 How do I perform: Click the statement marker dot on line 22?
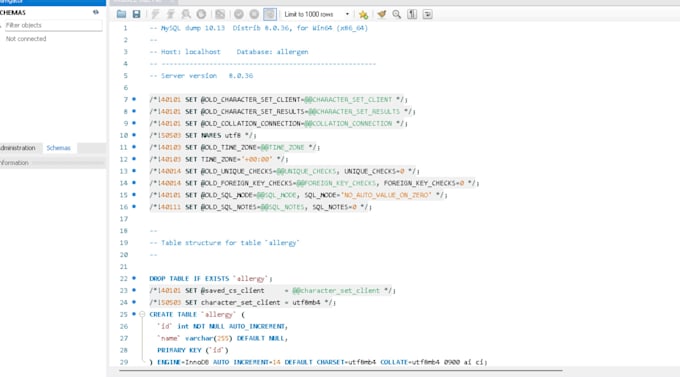pyautogui.click(x=134, y=278)
